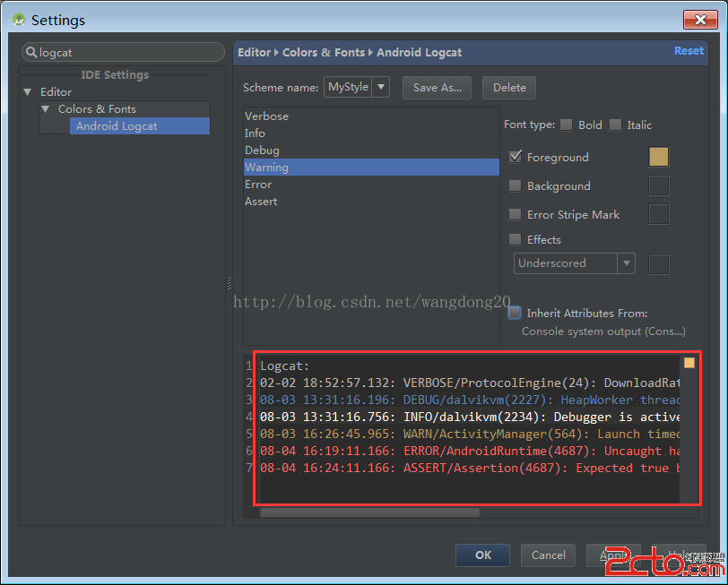Click the VERBOSE/ProtocolEngine preview line

click(x=470, y=383)
